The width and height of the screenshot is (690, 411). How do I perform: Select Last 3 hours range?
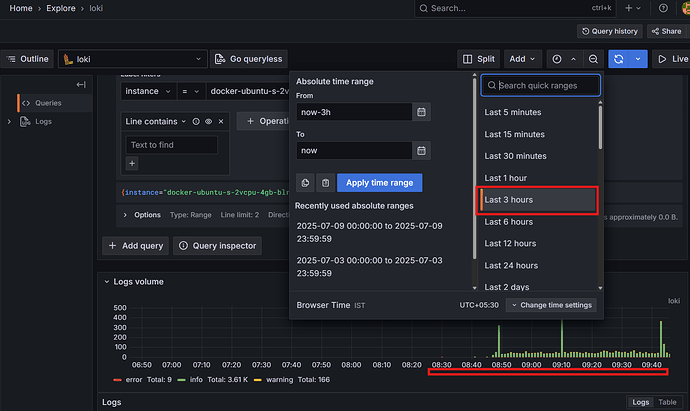[538, 200]
